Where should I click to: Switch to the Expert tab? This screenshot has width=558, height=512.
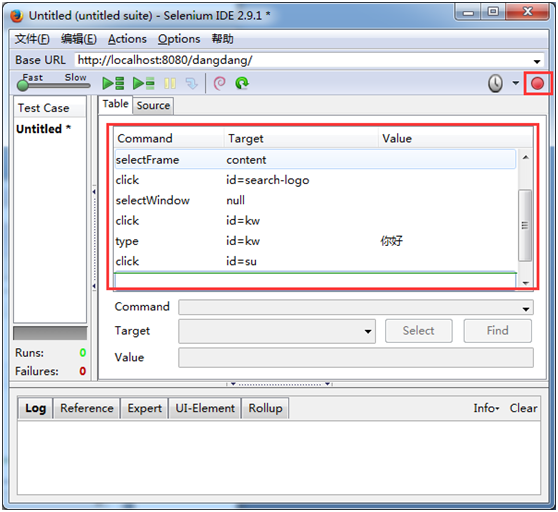(144, 408)
